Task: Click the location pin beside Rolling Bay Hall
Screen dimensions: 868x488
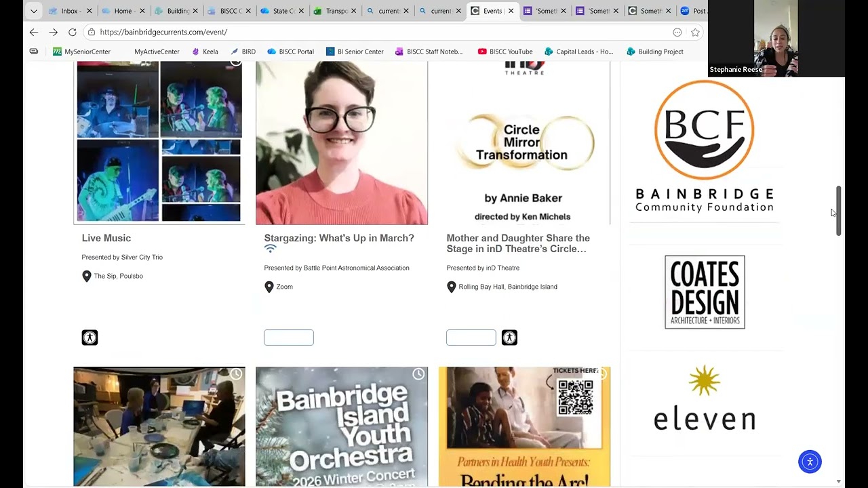Action: pyautogui.click(x=452, y=287)
